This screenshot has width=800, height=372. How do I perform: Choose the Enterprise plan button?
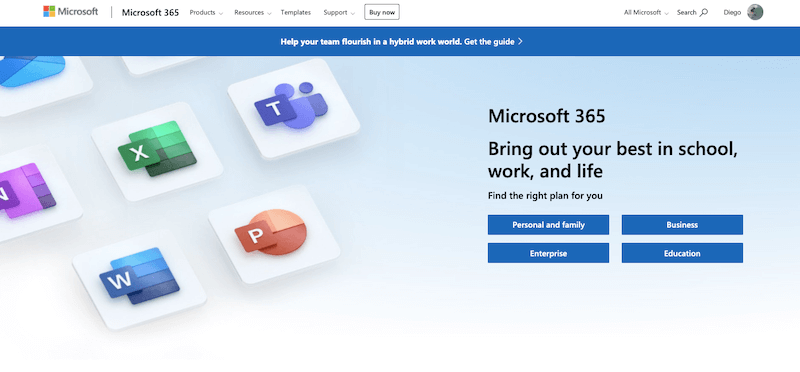click(548, 253)
